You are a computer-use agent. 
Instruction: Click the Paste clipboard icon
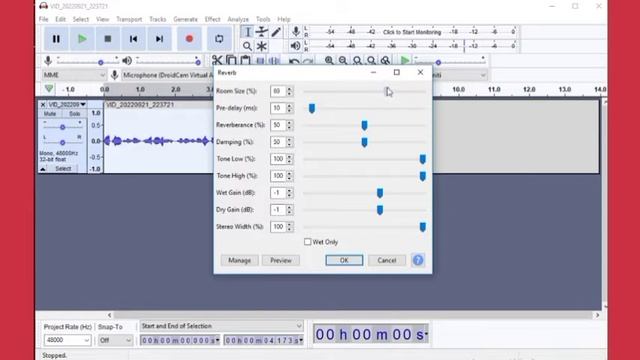[x=245, y=61]
